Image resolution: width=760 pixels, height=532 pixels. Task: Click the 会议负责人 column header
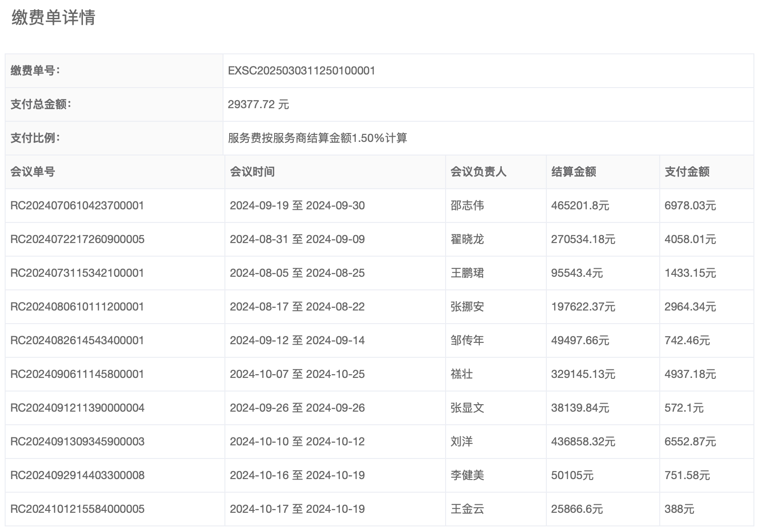(x=478, y=172)
